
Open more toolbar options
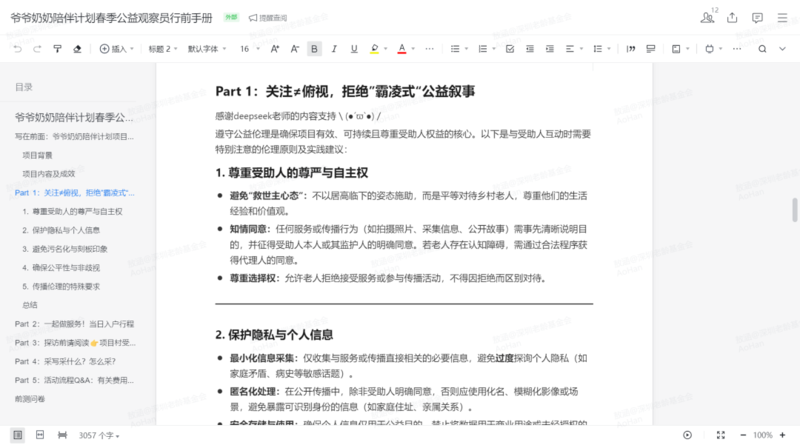737,49
